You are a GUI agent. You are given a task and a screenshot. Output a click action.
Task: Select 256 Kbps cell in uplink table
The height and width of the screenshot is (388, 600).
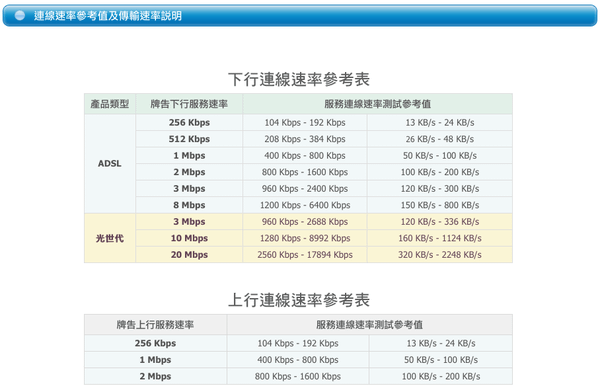coord(155,343)
